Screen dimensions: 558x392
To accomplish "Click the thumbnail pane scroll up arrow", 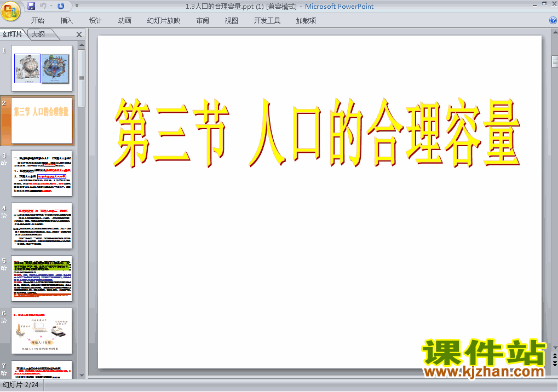I will point(82,45).
